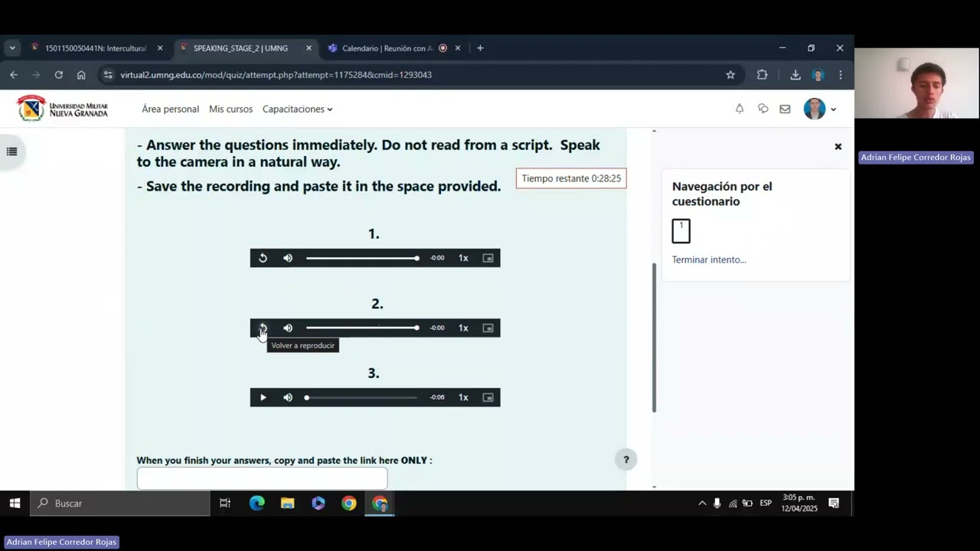Seek in audio 1 progress bar
The width and height of the screenshot is (980, 551).
361,258
